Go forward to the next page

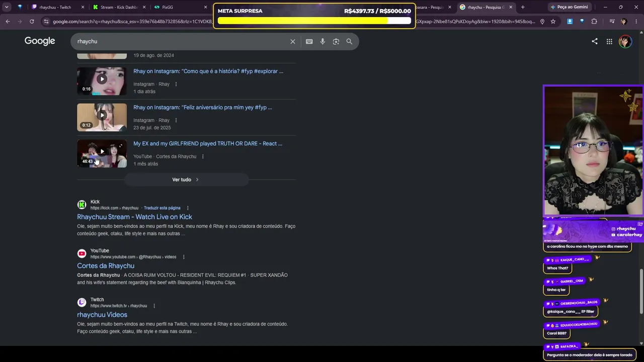click(20, 22)
